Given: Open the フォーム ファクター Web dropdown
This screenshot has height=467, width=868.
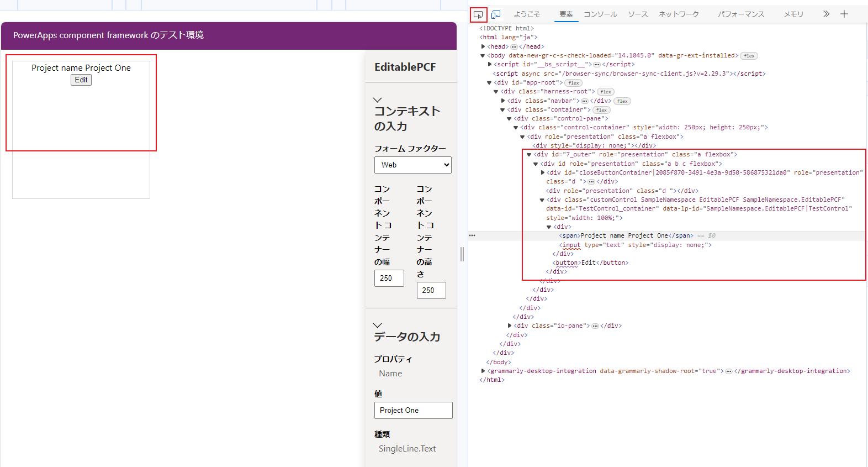Looking at the screenshot, I should (413, 165).
